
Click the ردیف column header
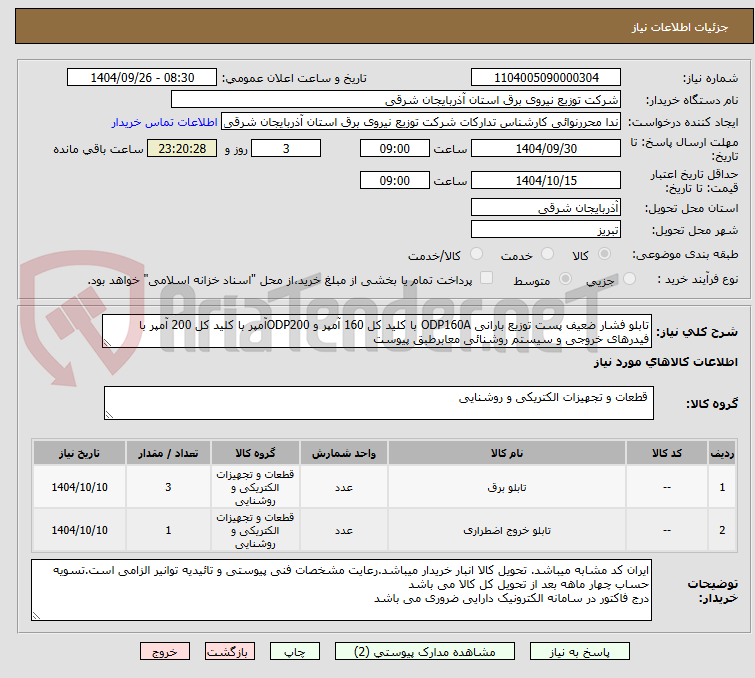pyautogui.click(x=722, y=453)
